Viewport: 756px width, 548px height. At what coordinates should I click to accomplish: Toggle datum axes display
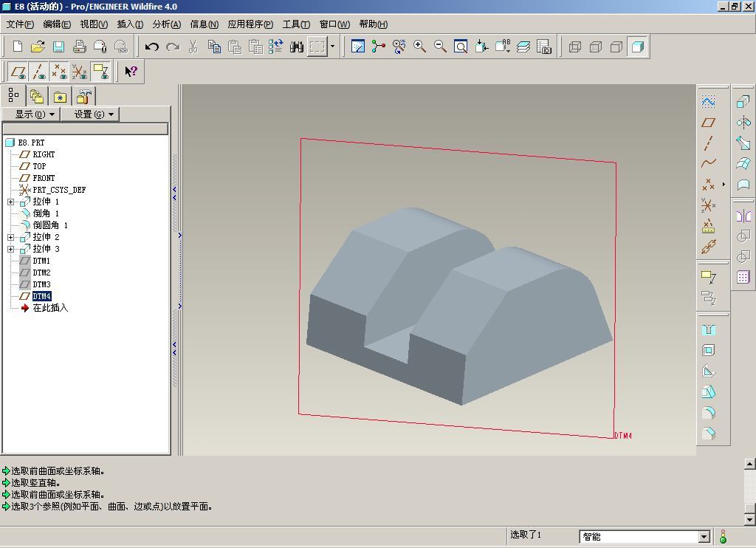coord(39,72)
